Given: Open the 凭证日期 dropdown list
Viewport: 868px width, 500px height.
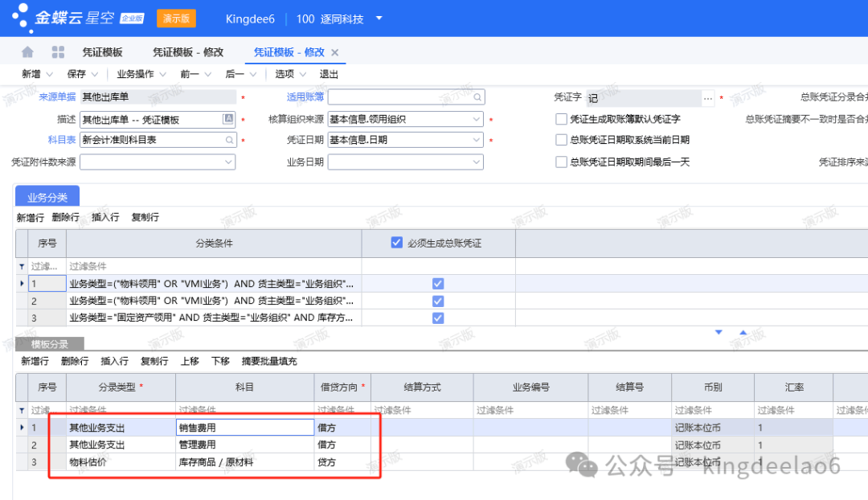Looking at the screenshot, I should [476, 140].
